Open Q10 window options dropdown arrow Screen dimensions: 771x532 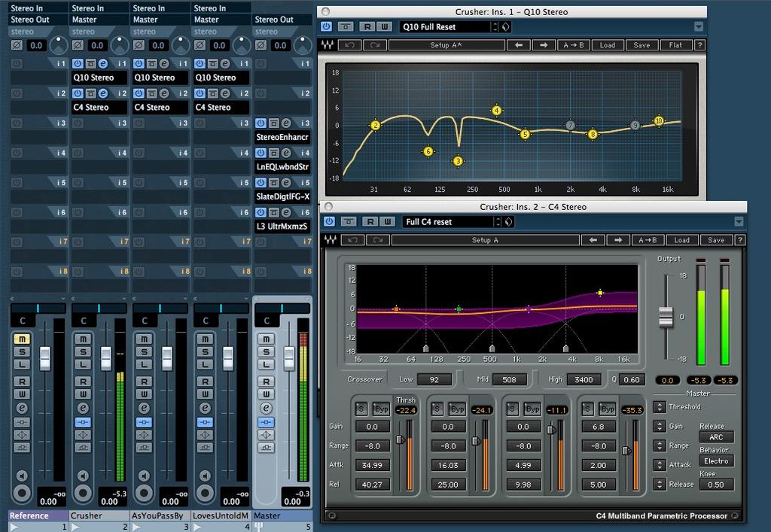tap(699, 26)
